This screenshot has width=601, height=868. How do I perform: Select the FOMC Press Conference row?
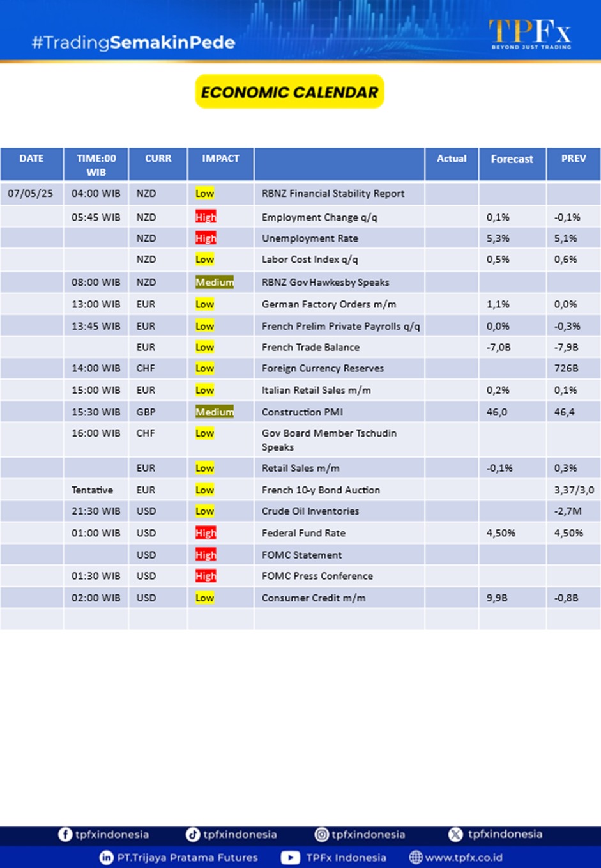coord(317,576)
